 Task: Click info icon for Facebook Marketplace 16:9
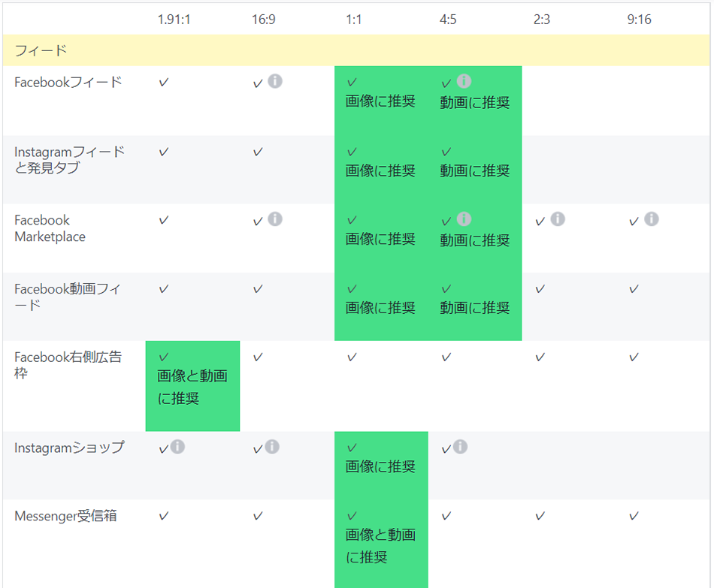tap(275, 219)
